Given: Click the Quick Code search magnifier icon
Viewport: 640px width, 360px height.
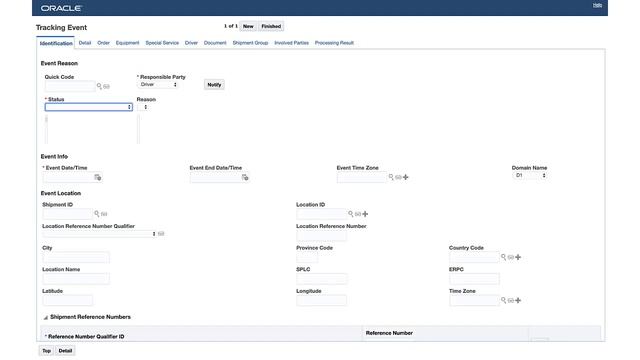Looking at the screenshot, I should [x=99, y=86].
